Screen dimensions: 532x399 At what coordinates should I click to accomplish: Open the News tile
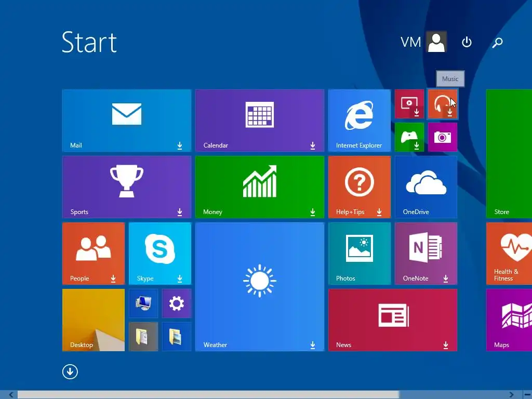[393, 320]
